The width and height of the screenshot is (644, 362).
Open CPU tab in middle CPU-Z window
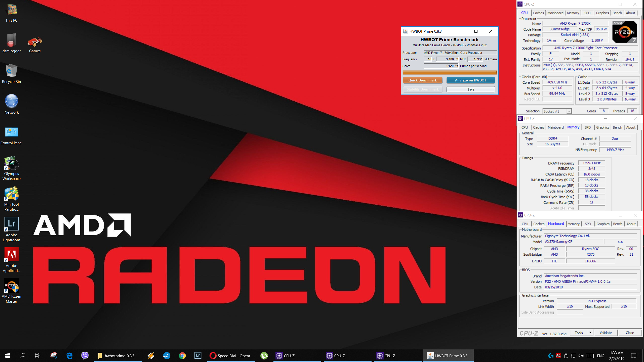(x=525, y=127)
